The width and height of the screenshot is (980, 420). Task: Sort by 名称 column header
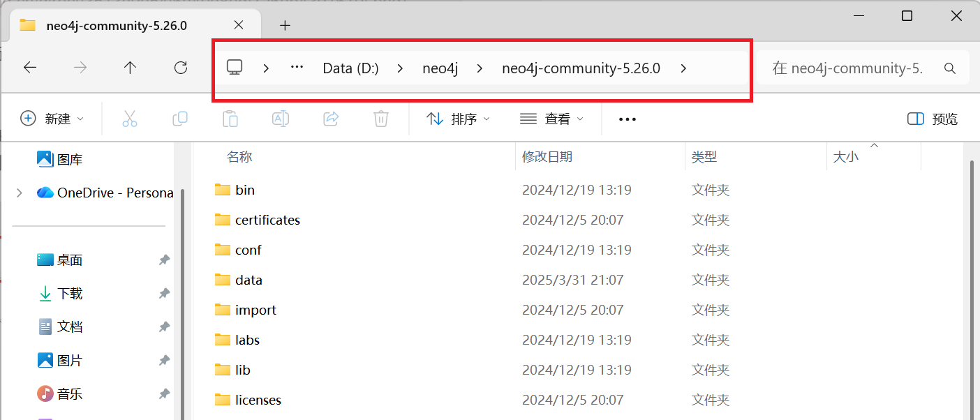pyautogui.click(x=239, y=157)
